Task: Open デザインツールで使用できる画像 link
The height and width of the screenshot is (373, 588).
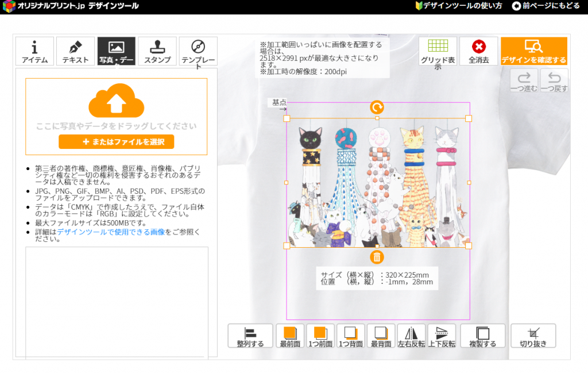Action: point(111,232)
